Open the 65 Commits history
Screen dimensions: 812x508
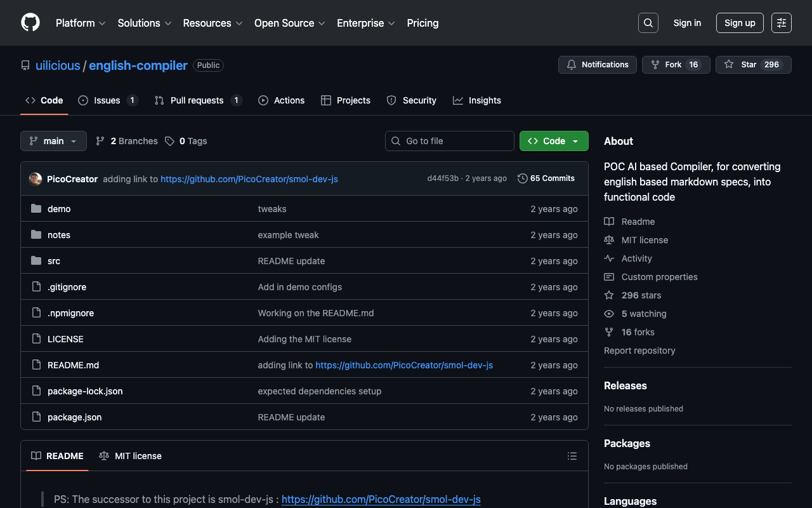point(546,178)
